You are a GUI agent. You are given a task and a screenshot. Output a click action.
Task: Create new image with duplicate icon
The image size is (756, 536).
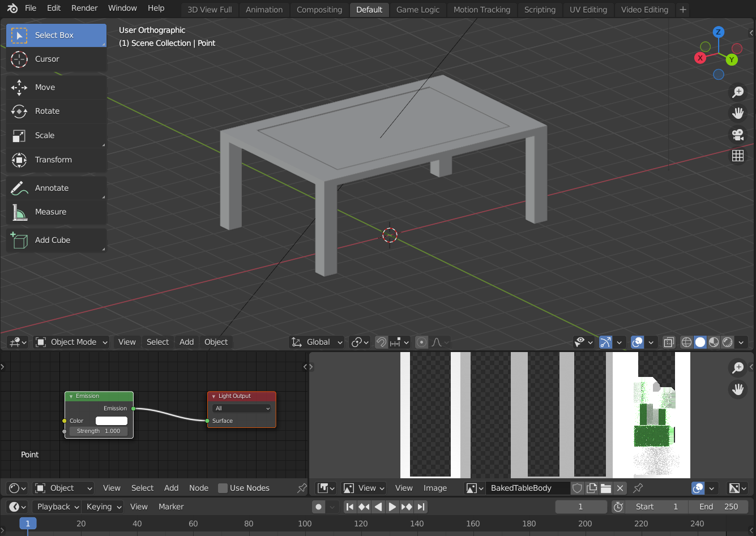[x=592, y=488]
